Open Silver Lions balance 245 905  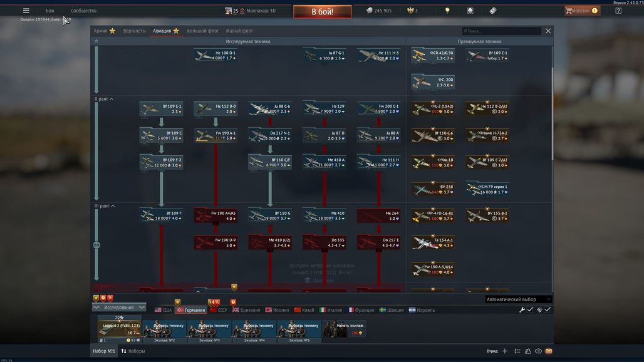pos(378,11)
